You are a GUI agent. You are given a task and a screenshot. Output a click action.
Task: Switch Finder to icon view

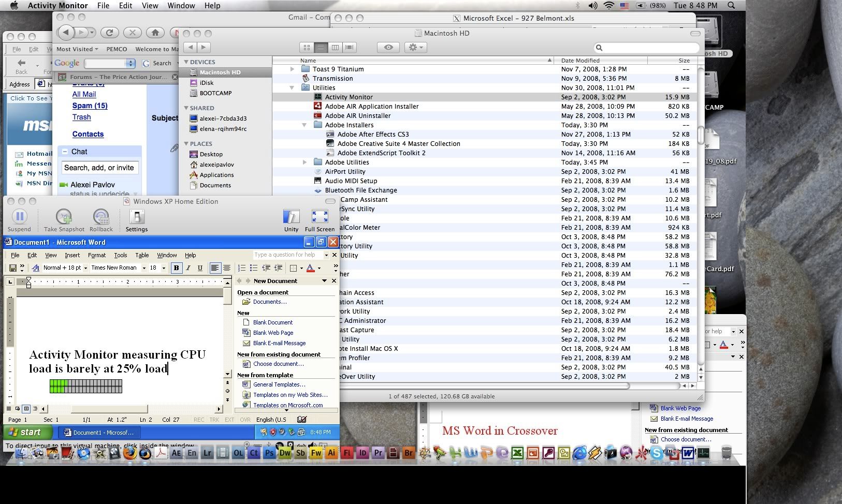pos(307,47)
